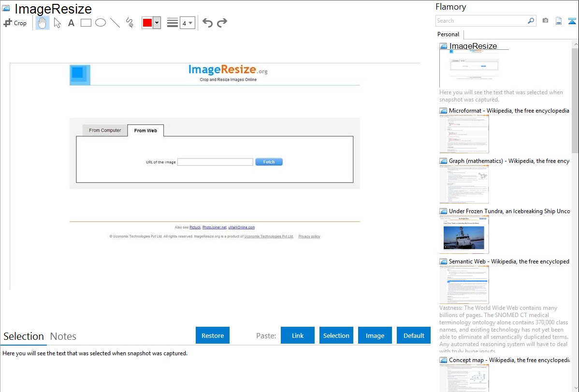Paste as Image
This screenshot has height=392, width=579.
point(375,335)
